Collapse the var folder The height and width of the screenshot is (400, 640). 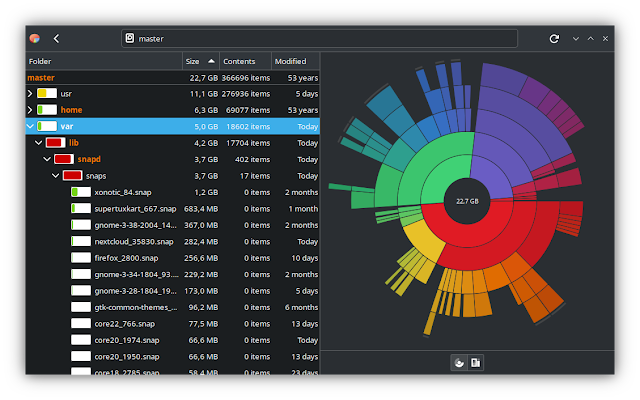[30, 126]
